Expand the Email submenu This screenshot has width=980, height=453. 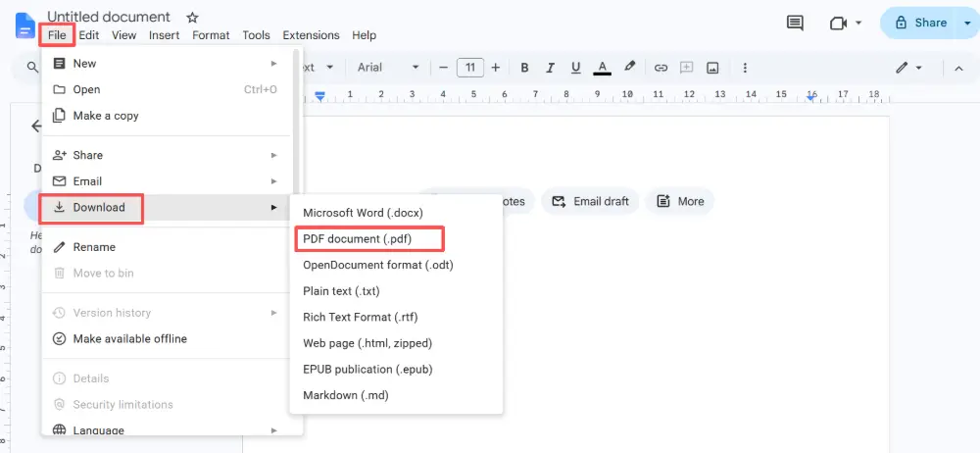point(166,181)
